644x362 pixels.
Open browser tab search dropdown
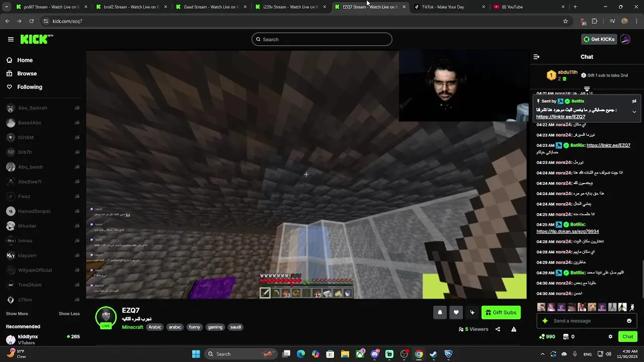tap(6, 7)
